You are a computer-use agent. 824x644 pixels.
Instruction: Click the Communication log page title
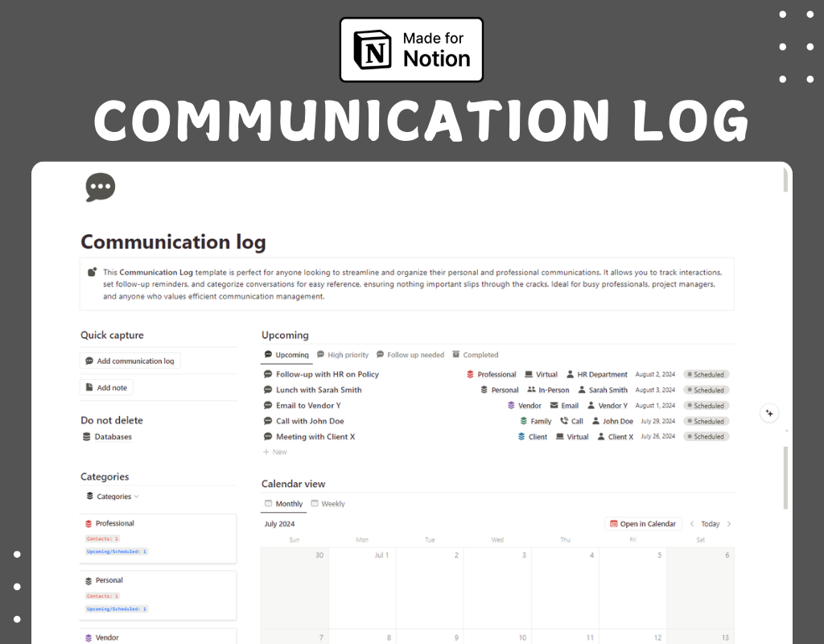tap(173, 242)
